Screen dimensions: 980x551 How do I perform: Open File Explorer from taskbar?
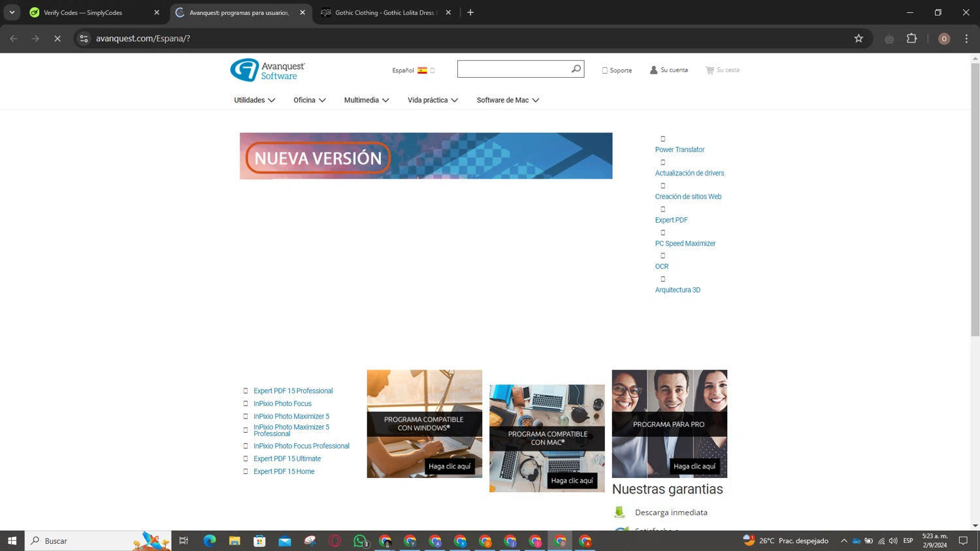pyautogui.click(x=235, y=541)
